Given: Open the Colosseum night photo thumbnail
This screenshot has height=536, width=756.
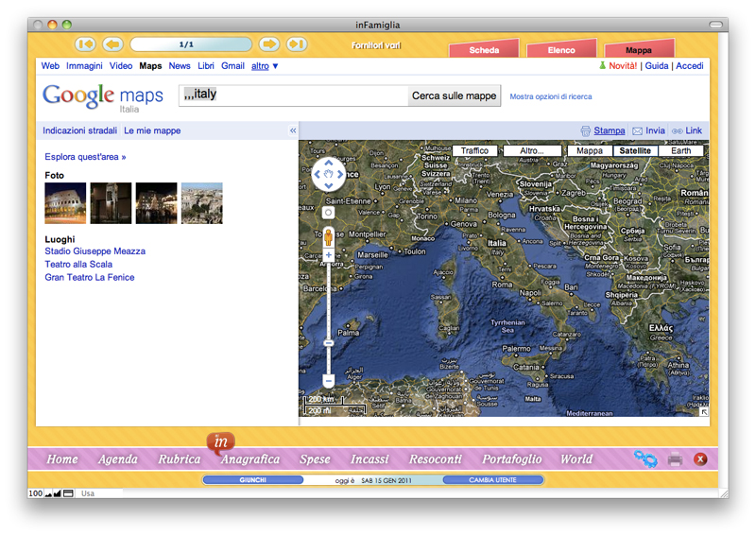Looking at the screenshot, I should (x=65, y=203).
